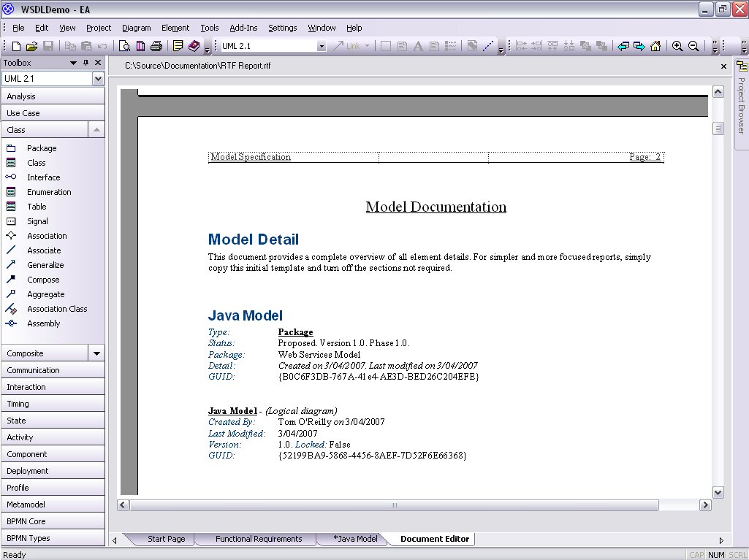
Task: Expand the toolbar UML 2.1 combo box
Action: 322,46
